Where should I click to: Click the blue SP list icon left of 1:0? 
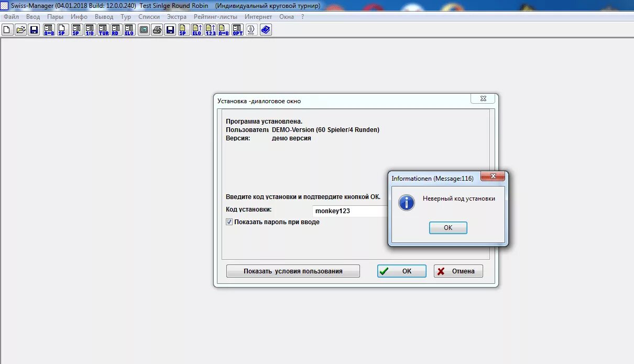[76, 30]
